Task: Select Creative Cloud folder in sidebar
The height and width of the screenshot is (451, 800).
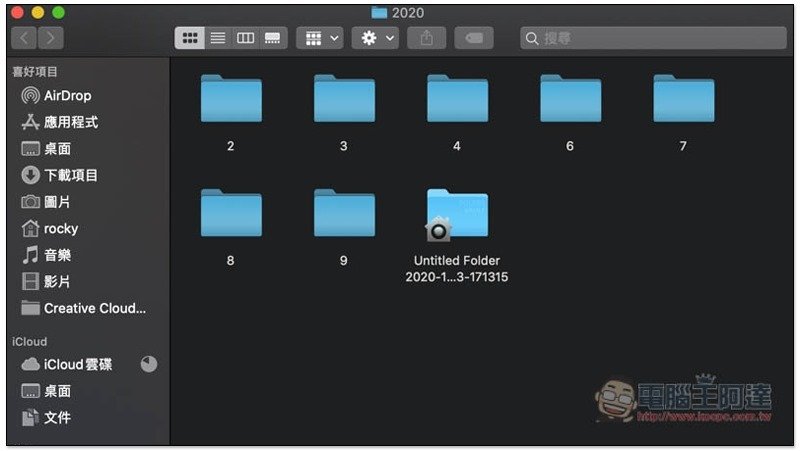Action: click(x=94, y=308)
